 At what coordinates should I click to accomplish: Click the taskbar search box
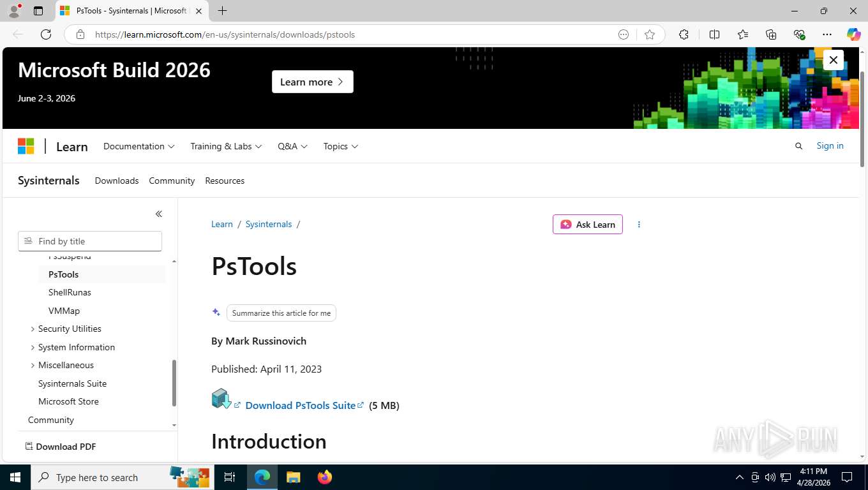(121, 477)
